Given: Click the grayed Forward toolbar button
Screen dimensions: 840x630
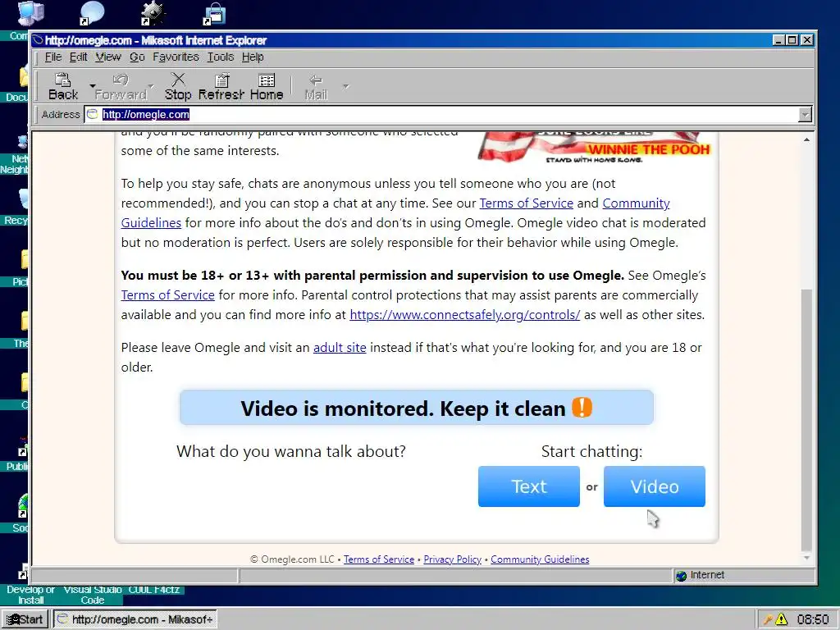Looking at the screenshot, I should coord(121,87).
